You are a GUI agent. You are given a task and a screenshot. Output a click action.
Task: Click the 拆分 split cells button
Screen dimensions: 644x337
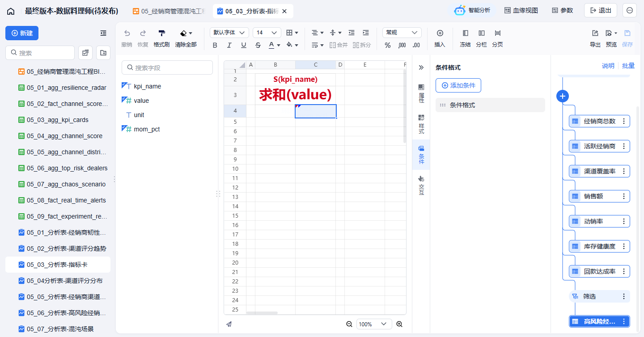[362, 45]
